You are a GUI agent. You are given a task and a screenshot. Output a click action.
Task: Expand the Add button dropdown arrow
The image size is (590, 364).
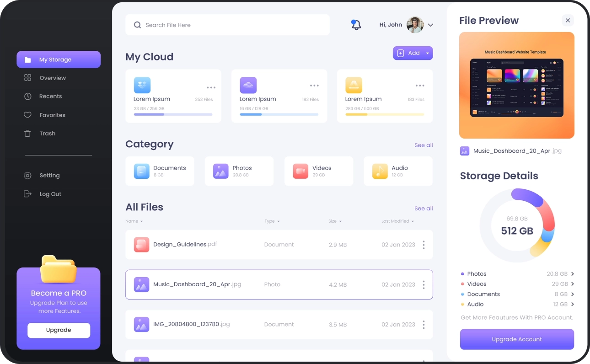pyautogui.click(x=428, y=54)
